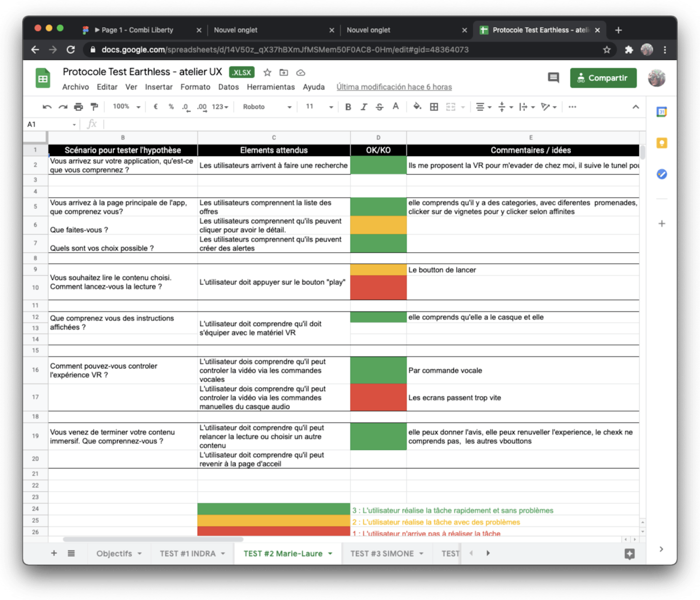Go to the Sheets home icon

(x=43, y=78)
